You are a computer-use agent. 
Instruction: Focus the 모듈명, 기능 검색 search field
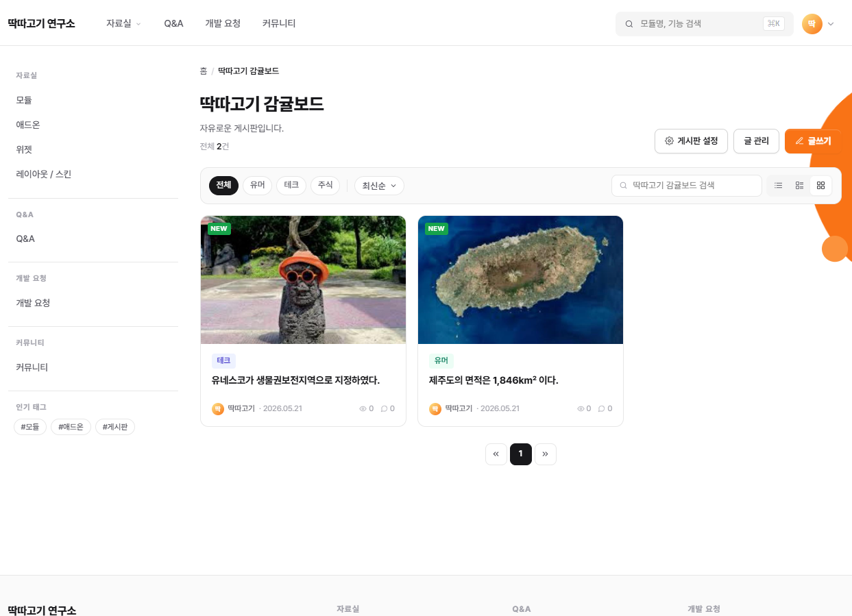click(705, 24)
